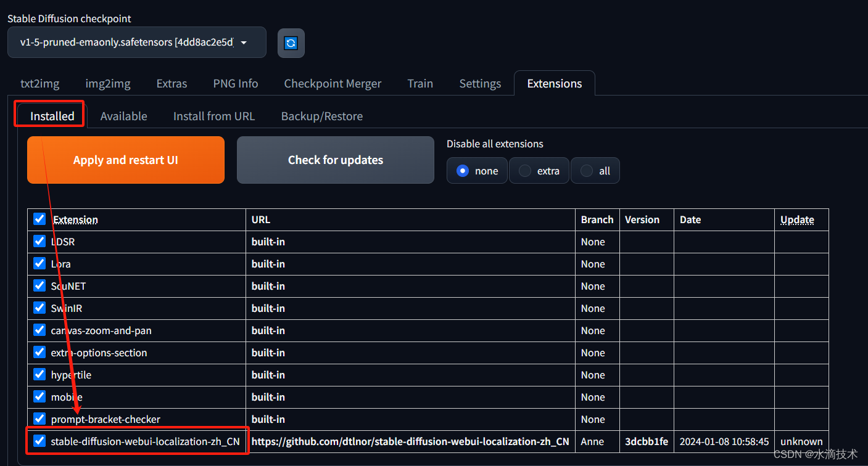Disable the canvas-zoom-and-pan extension checkbox
This screenshot has height=466, width=868.
(x=39, y=330)
